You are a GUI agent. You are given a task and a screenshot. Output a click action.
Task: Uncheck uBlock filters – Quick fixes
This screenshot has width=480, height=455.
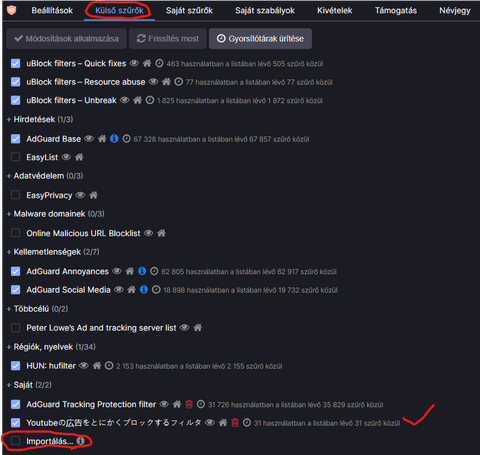coord(15,63)
